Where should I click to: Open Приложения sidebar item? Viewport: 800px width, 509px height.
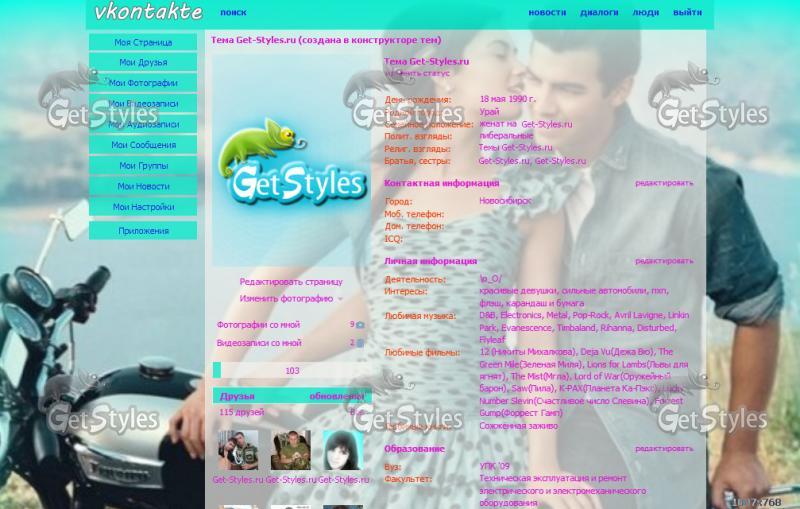point(143,231)
